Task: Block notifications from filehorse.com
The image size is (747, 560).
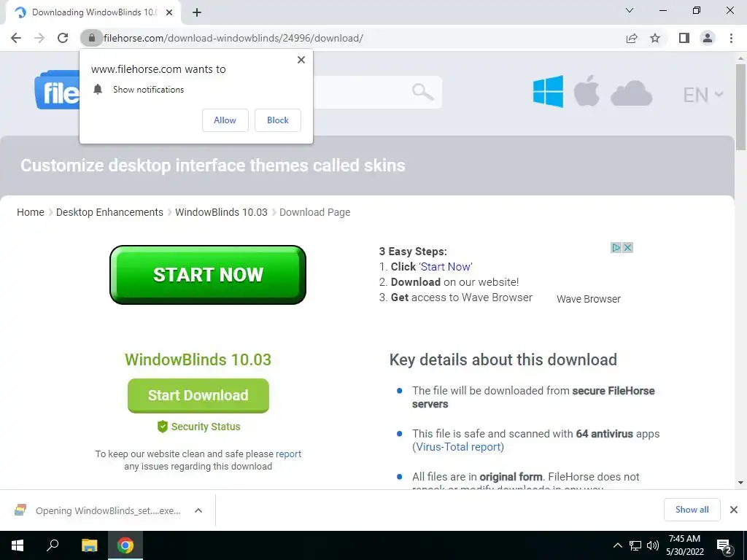Action: 278,120
